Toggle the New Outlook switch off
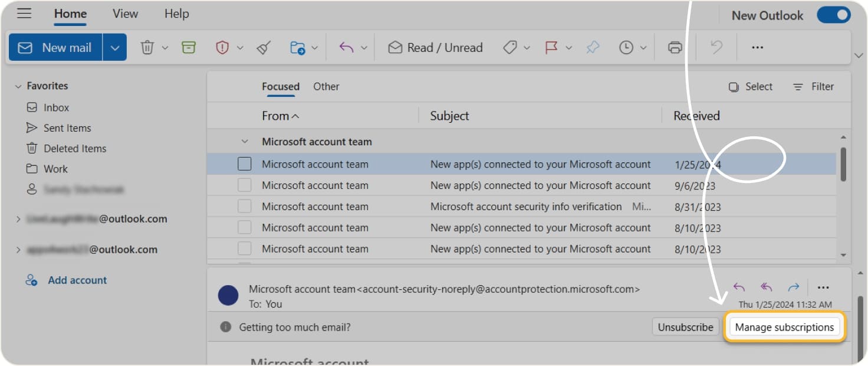Viewport: 868px width, 366px height. [x=833, y=15]
